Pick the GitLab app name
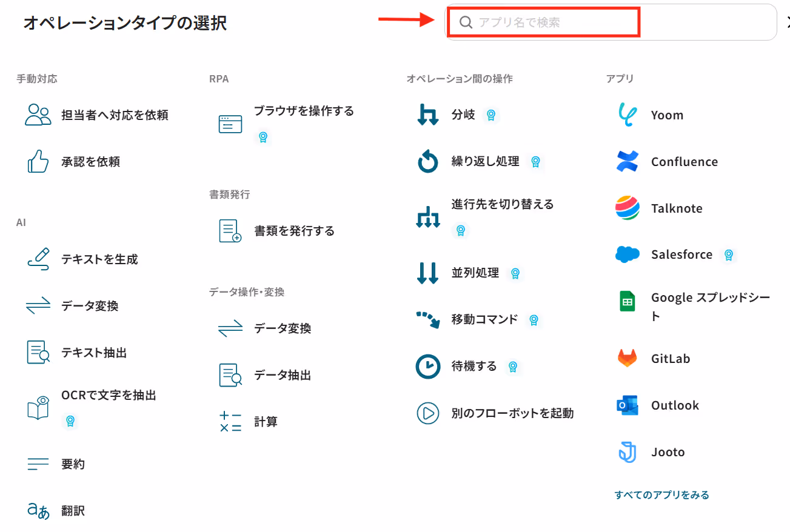 pos(671,359)
